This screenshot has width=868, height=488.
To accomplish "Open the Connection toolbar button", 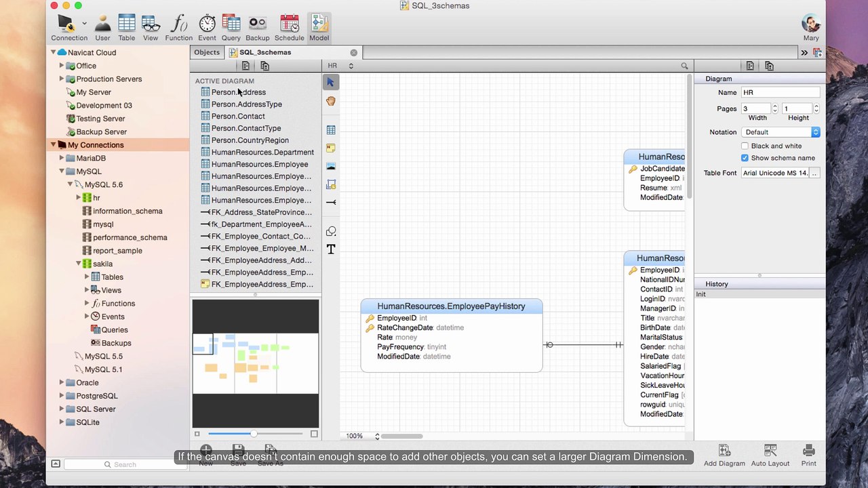I will click(x=68, y=28).
